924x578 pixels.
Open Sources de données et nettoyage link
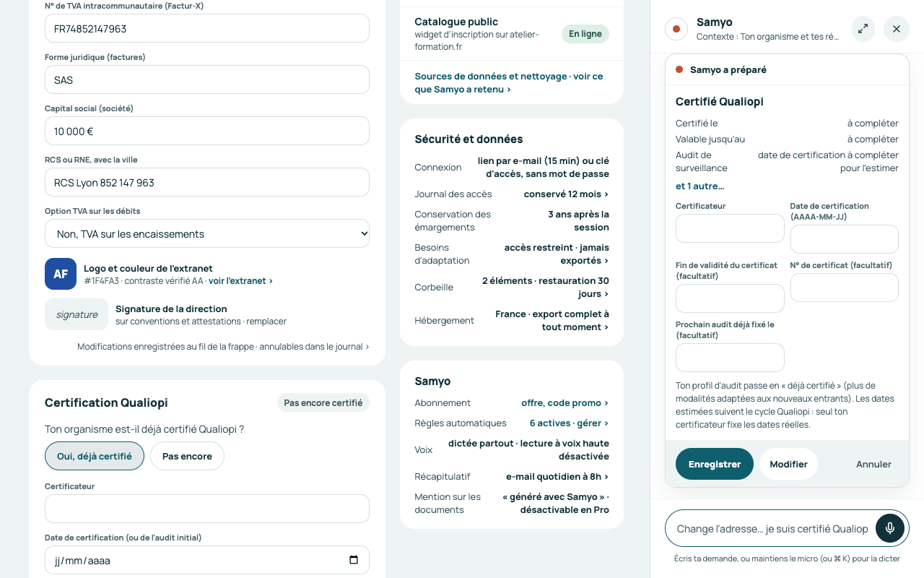click(x=509, y=82)
